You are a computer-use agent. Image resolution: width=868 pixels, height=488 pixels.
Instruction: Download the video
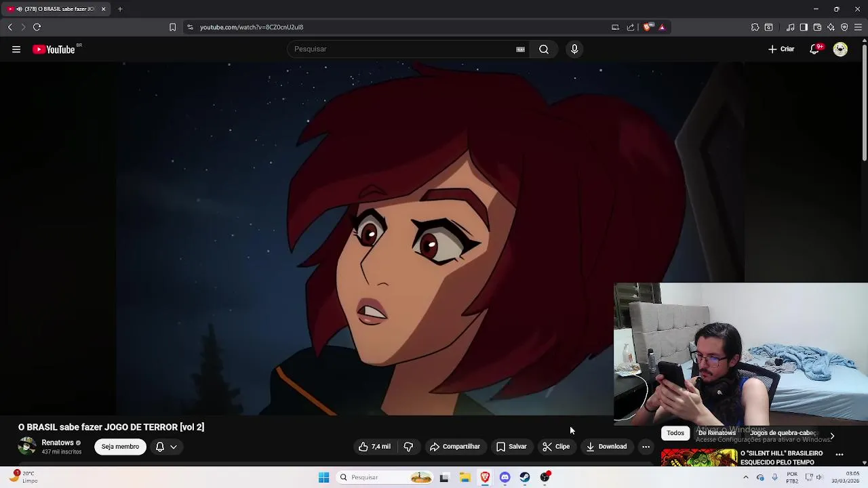click(606, 447)
